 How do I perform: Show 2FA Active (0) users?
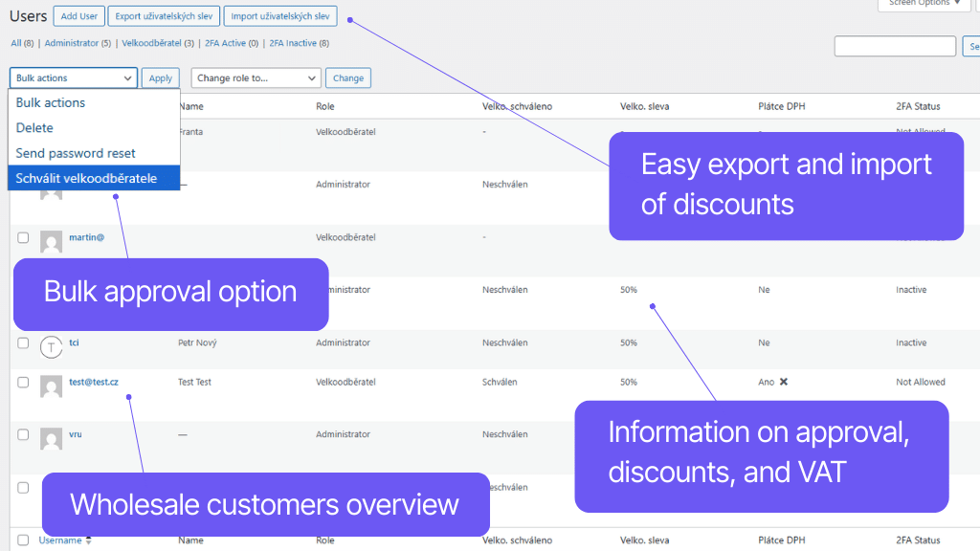point(232,43)
